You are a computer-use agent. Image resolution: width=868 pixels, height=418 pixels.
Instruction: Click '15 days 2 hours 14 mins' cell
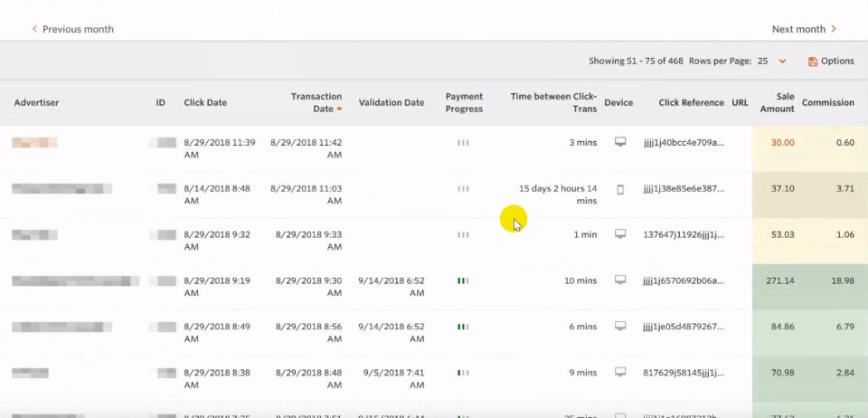(558, 195)
